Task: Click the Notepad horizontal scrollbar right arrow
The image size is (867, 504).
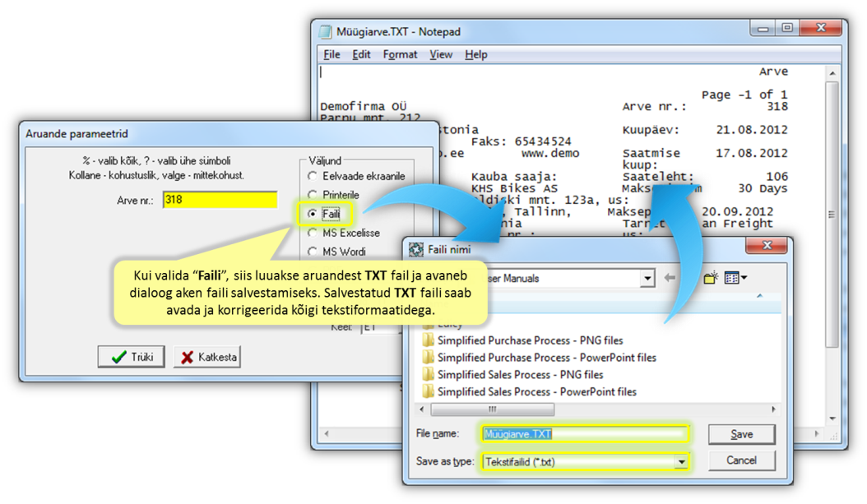Action: [817, 434]
